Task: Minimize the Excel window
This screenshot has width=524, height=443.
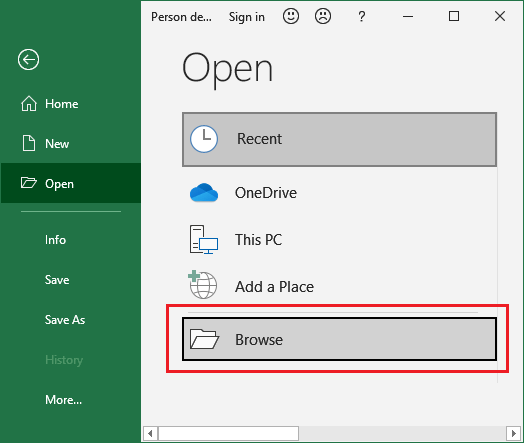Action: pyautogui.click(x=408, y=16)
